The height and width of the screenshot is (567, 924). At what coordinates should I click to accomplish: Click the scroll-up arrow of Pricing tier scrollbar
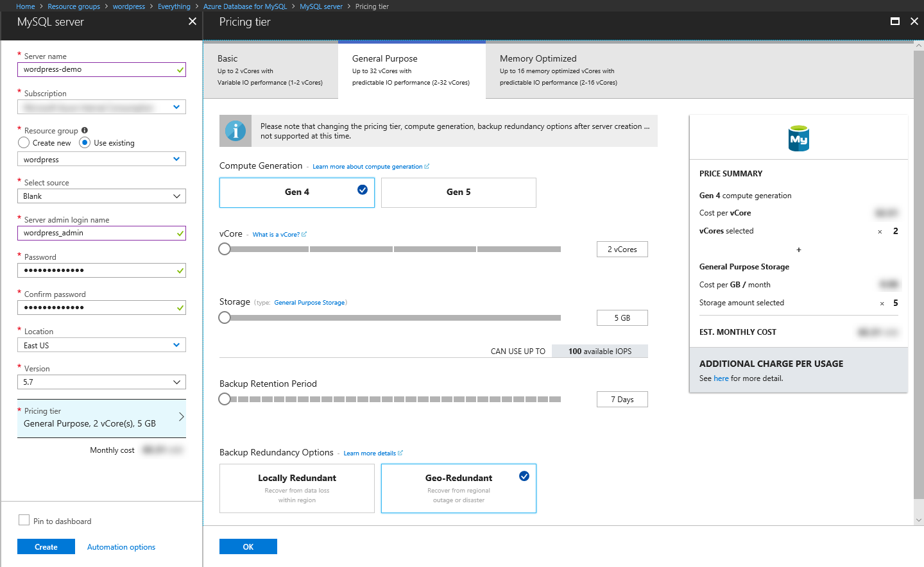(919, 46)
